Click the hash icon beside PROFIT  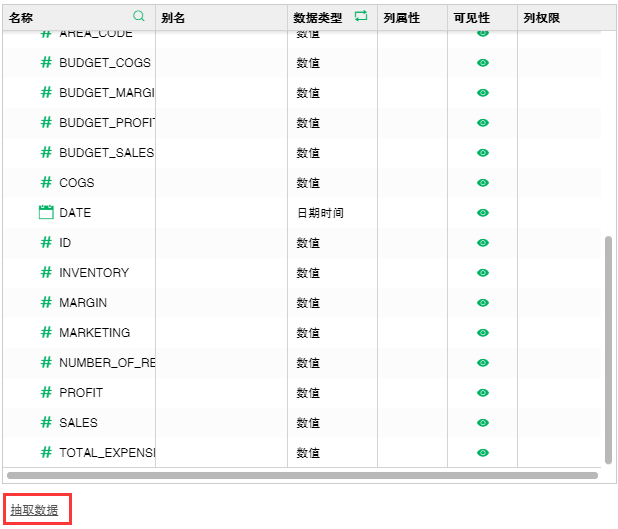point(46,392)
